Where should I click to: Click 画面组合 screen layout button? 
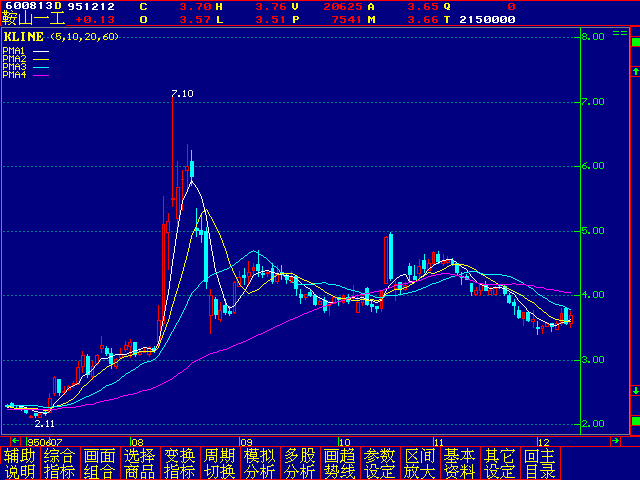click(x=99, y=463)
